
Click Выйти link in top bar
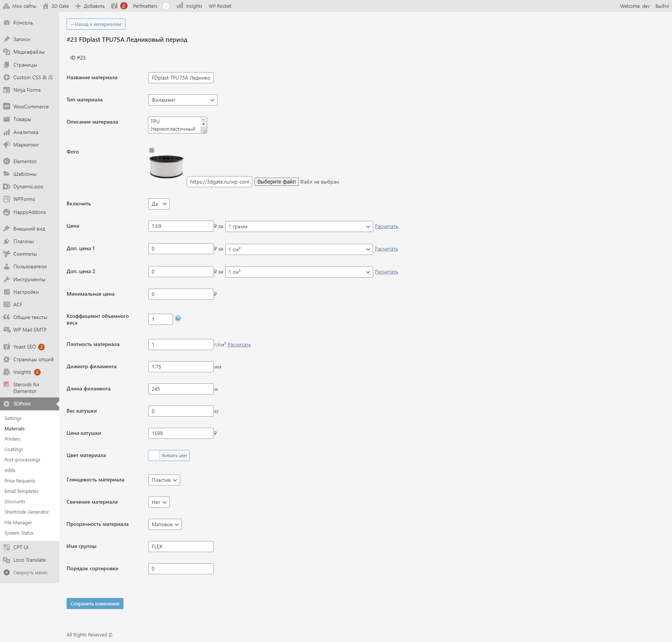(662, 6)
